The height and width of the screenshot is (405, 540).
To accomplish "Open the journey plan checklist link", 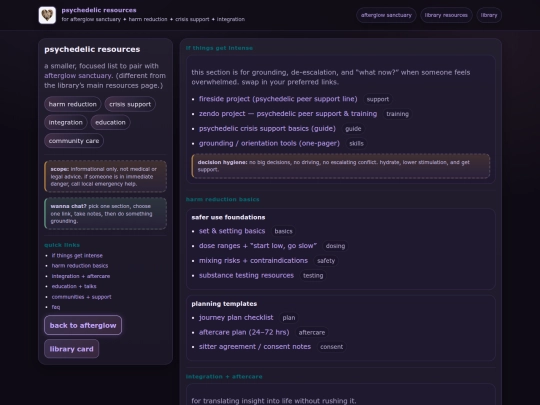I will tap(236, 318).
